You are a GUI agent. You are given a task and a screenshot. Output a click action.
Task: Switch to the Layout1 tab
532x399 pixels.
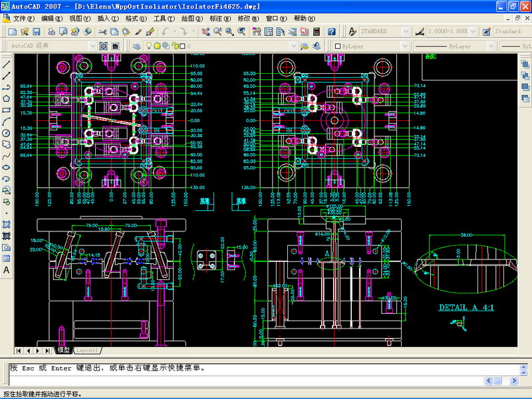(x=86, y=350)
